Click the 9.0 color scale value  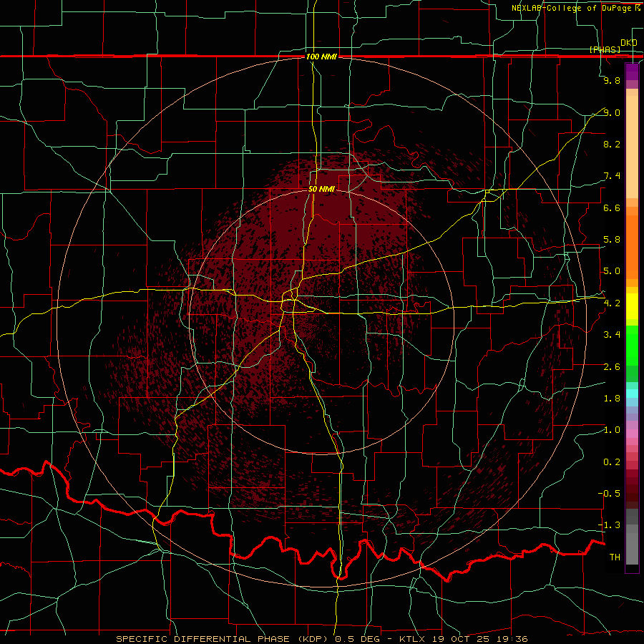coord(612,112)
